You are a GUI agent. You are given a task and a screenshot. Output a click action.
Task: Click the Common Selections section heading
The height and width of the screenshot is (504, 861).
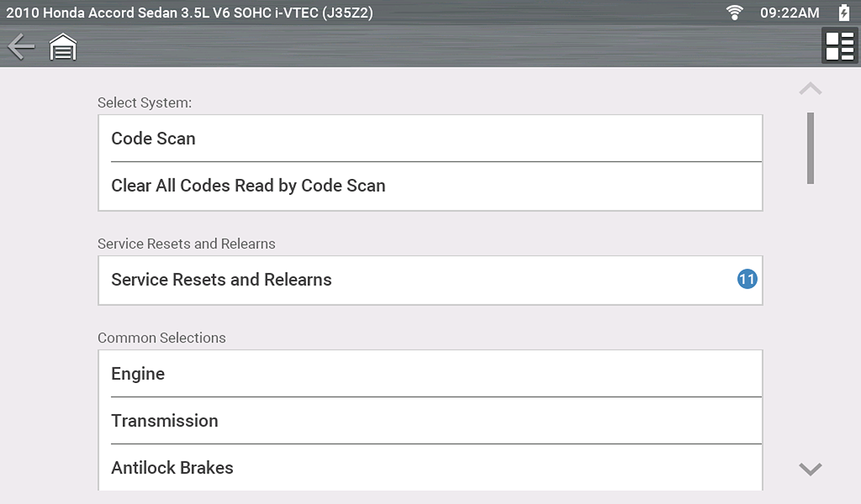[162, 337]
